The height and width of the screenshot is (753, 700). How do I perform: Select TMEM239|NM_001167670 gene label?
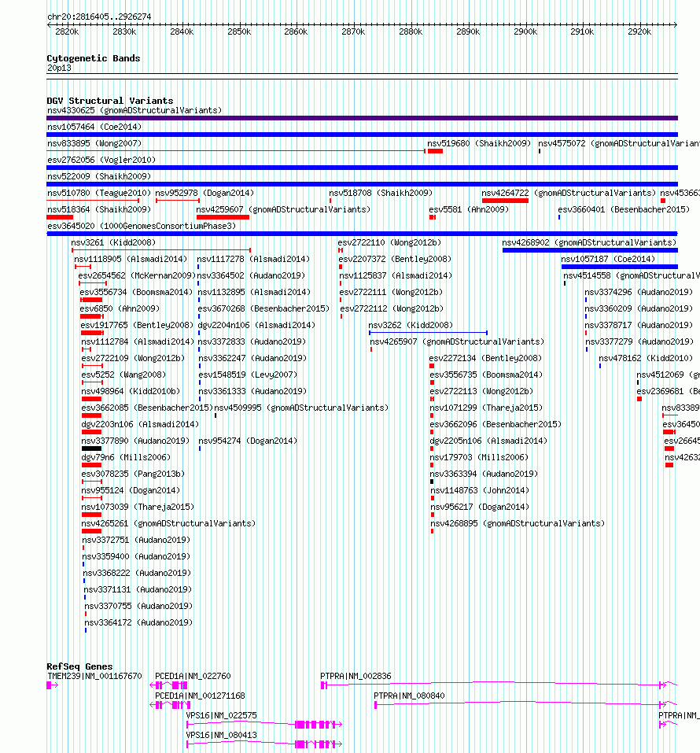tap(94, 676)
